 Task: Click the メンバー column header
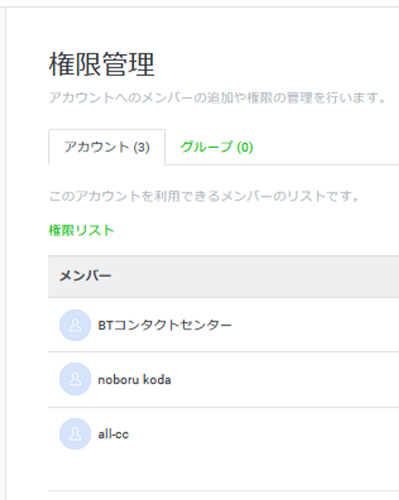pyautogui.click(x=85, y=276)
